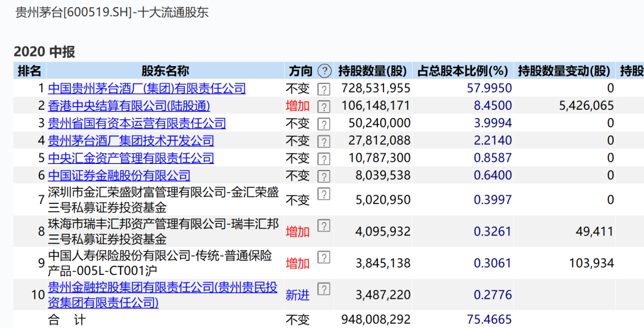Viewport: 644px width, 328px height.
Task: Click the holding amount 3,487,220
Action: [383, 295]
